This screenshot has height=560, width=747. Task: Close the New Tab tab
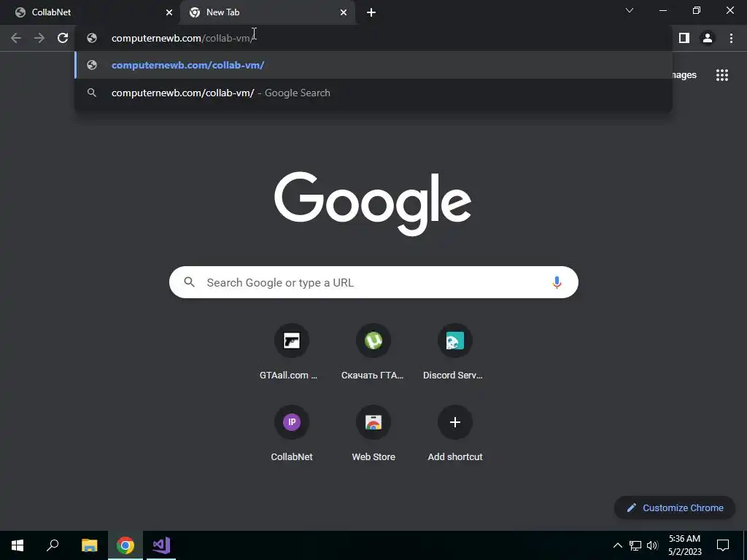point(344,12)
